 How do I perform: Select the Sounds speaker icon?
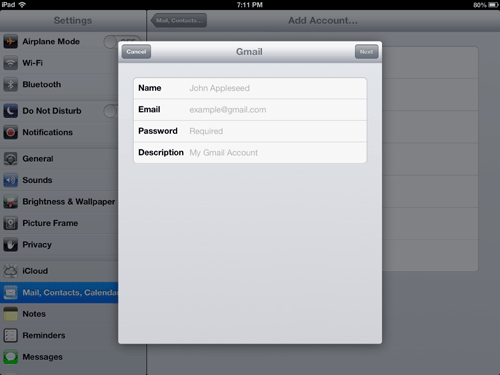[10, 180]
